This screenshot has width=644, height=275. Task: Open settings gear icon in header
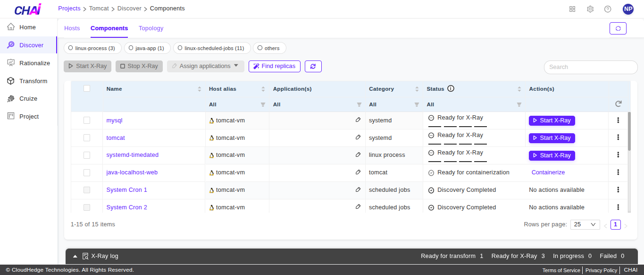pos(590,9)
